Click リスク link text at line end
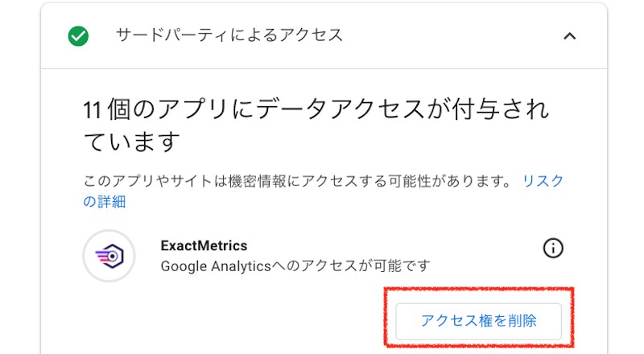The width and height of the screenshot is (644, 354). click(543, 181)
